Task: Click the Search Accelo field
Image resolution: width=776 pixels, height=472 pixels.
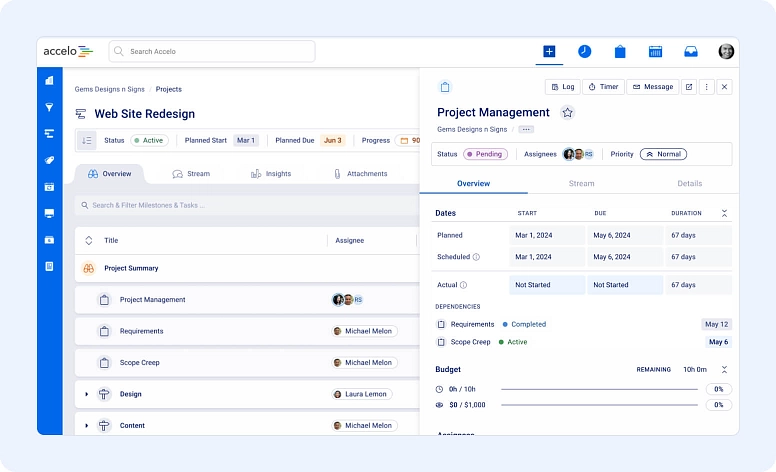Action: 212,51
